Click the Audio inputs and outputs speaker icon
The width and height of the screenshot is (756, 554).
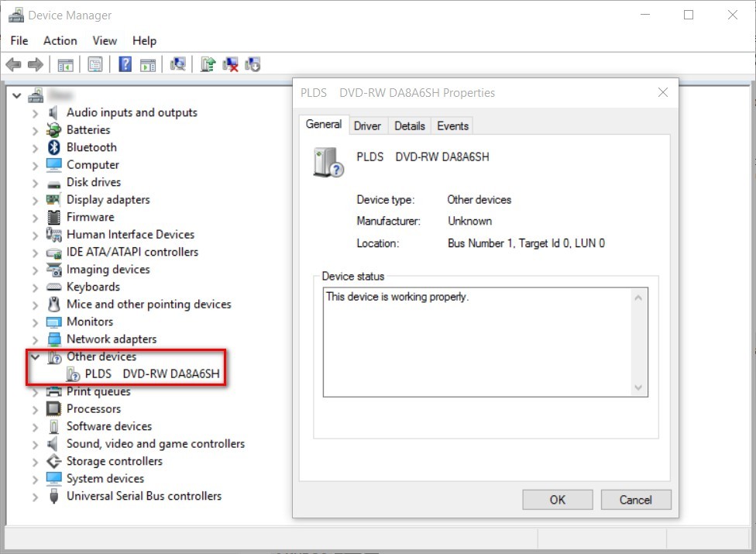[x=53, y=112]
